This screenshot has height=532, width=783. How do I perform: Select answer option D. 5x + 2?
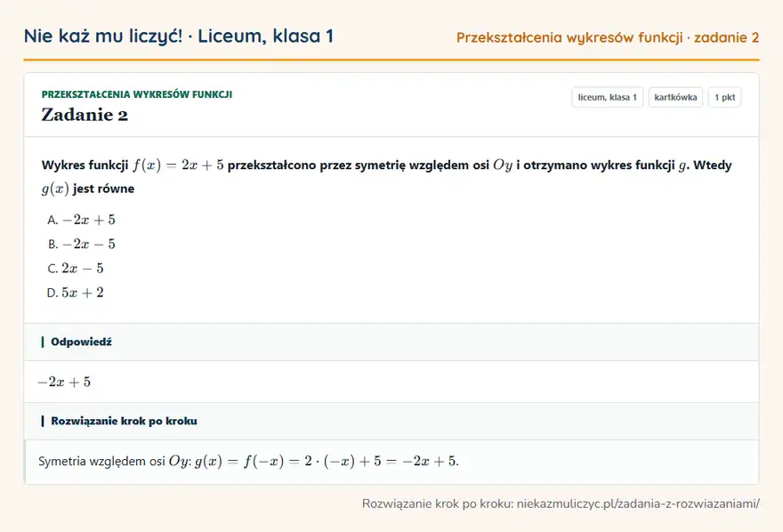pyautogui.click(x=76, y=293)
